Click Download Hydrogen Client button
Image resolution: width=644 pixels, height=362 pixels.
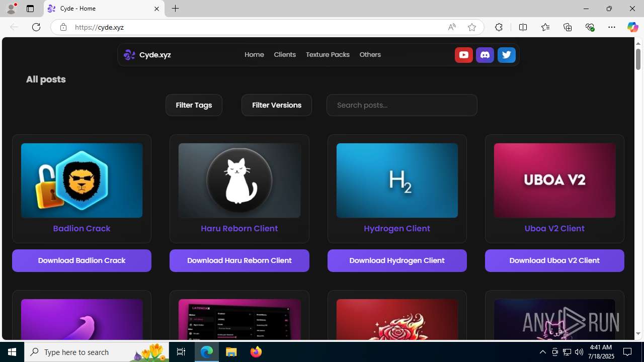[397, 260]
